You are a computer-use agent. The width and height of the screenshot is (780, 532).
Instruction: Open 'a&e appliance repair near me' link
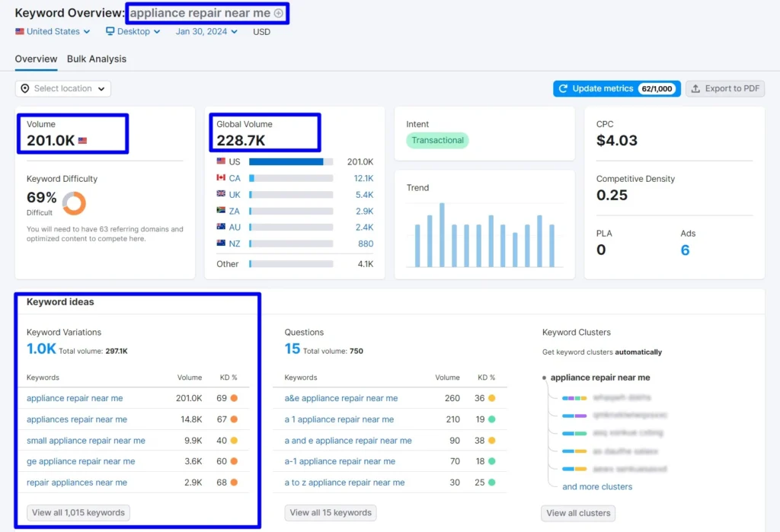click(341, 398)
